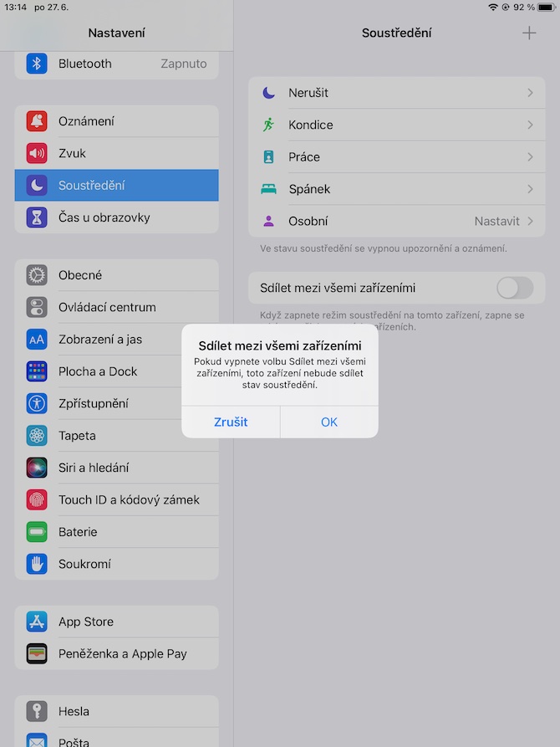
Task: Expand the Nerušit focus chevron
Action: click(530, 92)
